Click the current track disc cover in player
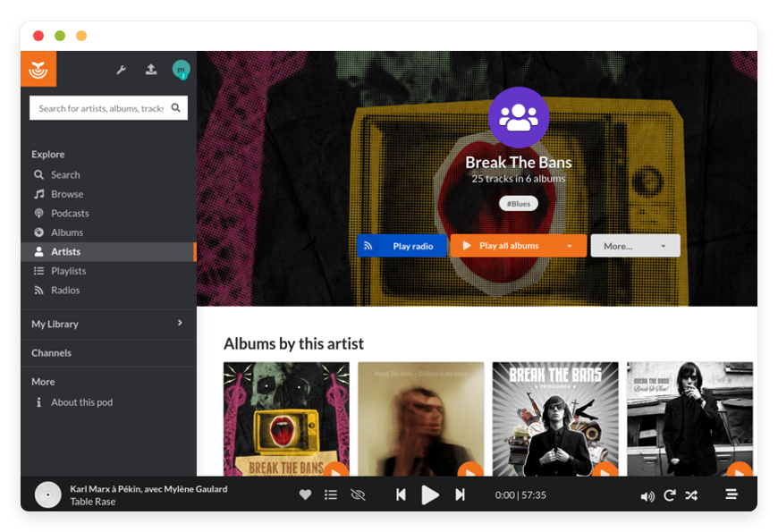 tap(48, 494)
